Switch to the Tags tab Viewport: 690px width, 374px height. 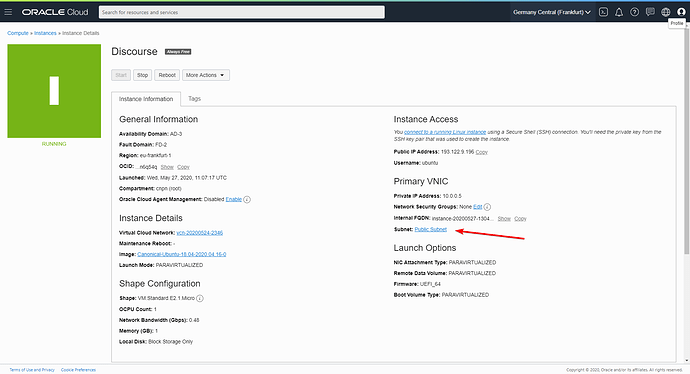(x=195, y=99)
